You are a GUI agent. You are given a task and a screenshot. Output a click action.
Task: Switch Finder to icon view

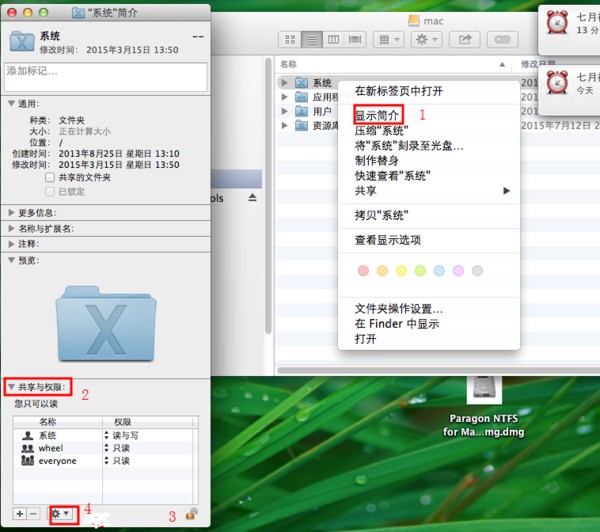290,39
